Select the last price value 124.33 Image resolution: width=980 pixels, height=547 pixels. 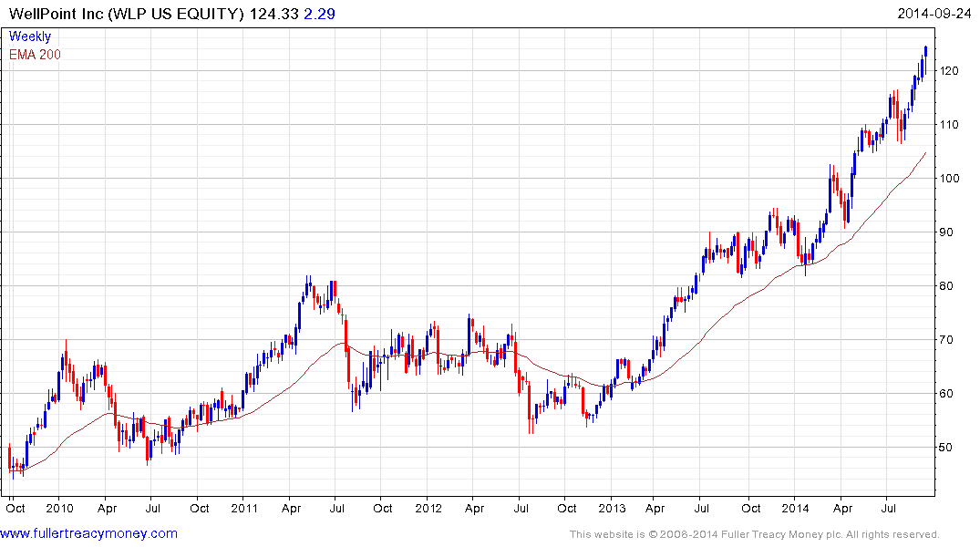274,14
